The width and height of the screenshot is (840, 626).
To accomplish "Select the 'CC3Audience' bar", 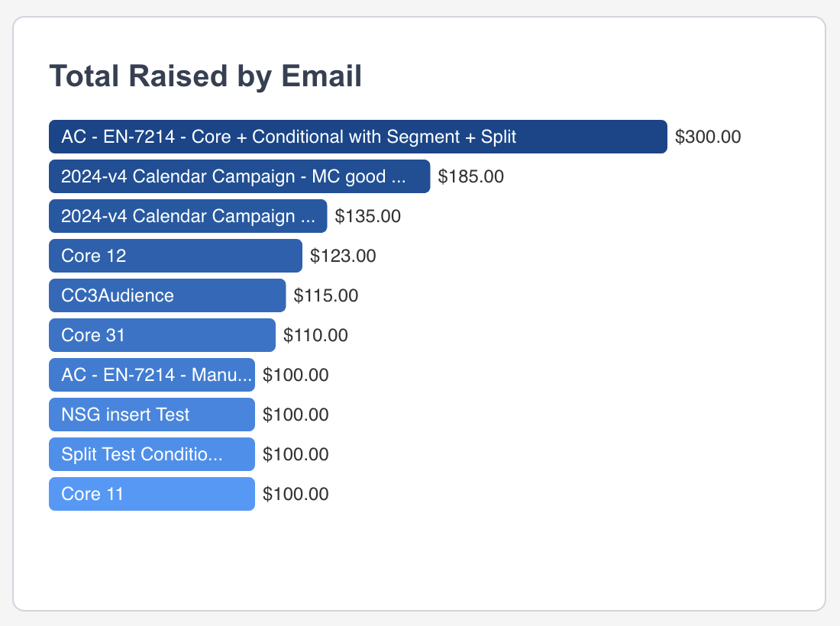I will [166, 295].
